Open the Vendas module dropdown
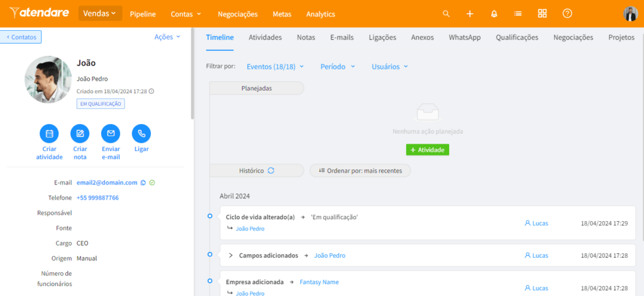Screen dimensions: 644x296 tap(100, 13)
